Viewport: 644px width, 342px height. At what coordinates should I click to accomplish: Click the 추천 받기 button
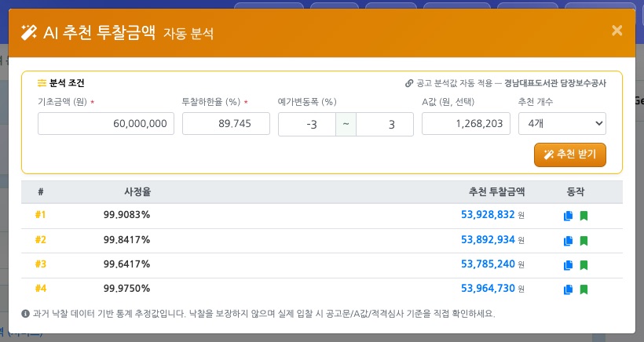(x=570, y=155)
